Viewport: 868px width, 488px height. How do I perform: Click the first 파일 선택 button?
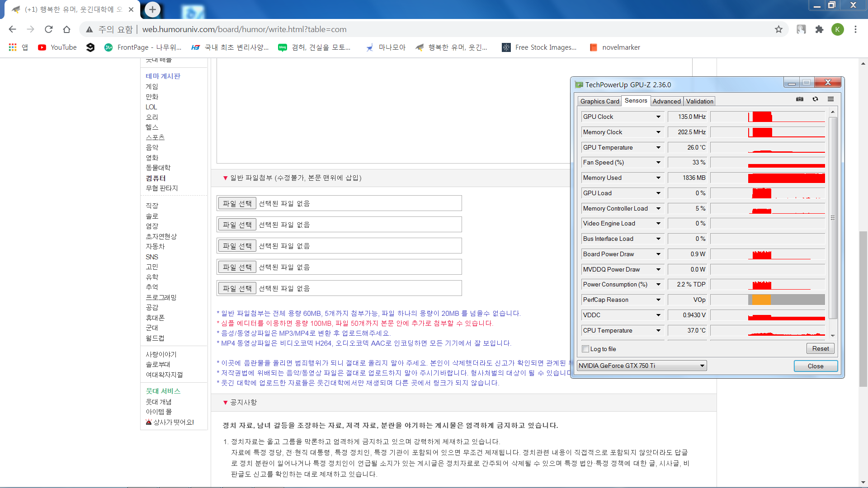(x=237, y=203)
